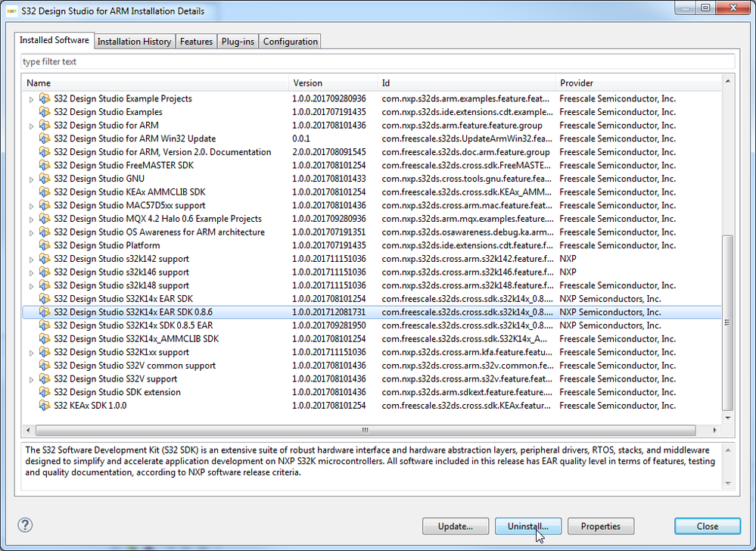The height and width of the screenshot is (551, 756).
Task: Click the Version value 0.0.1
Action: pos(301,139)
